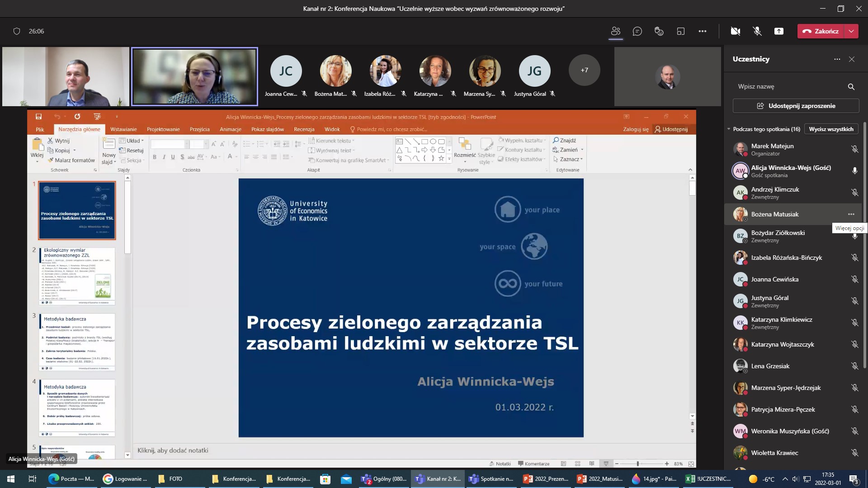Image resolution: width=868 pixels, height=488 pixels.
Task: Switch to the Wstawianie ribbon tab
Action: tap(123, 129)
